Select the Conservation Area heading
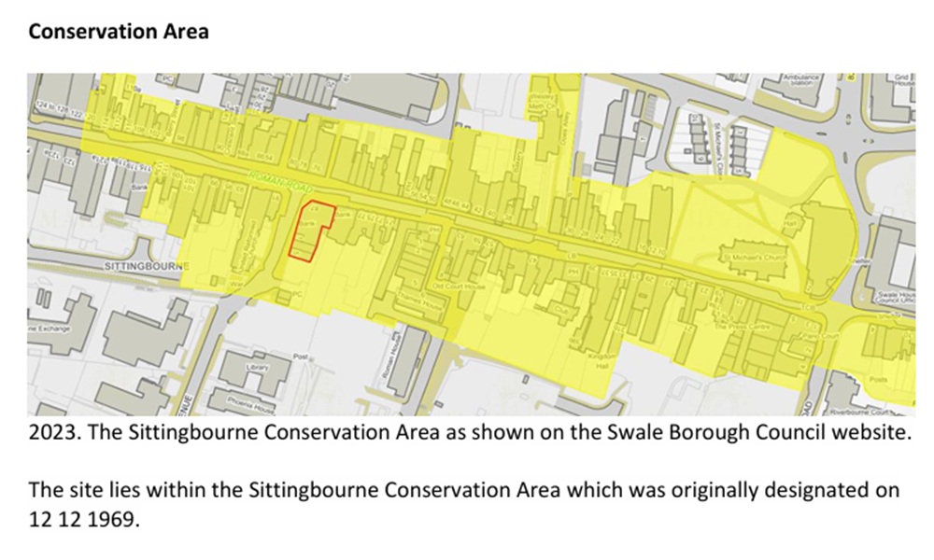This screenshot has width=934, height=560. [119, 32]
